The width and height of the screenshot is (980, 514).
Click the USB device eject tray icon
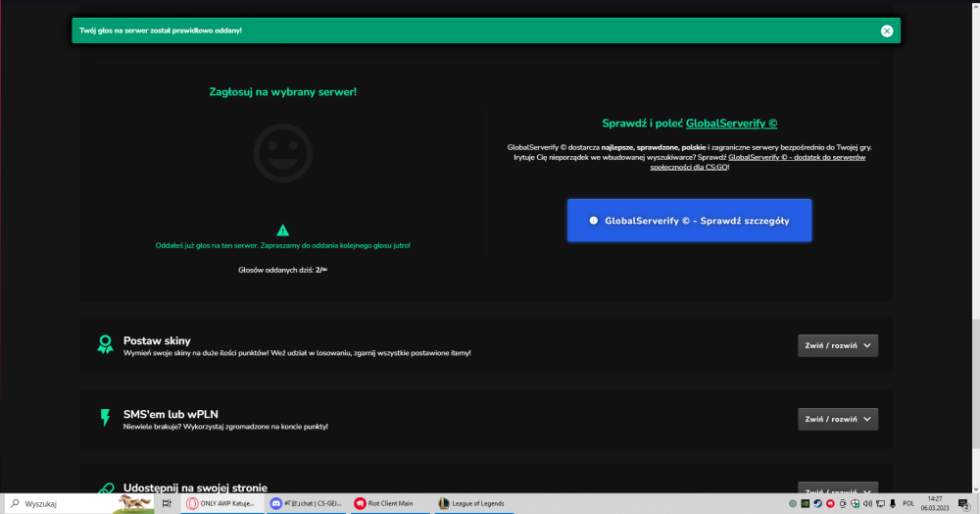[843, 503]
